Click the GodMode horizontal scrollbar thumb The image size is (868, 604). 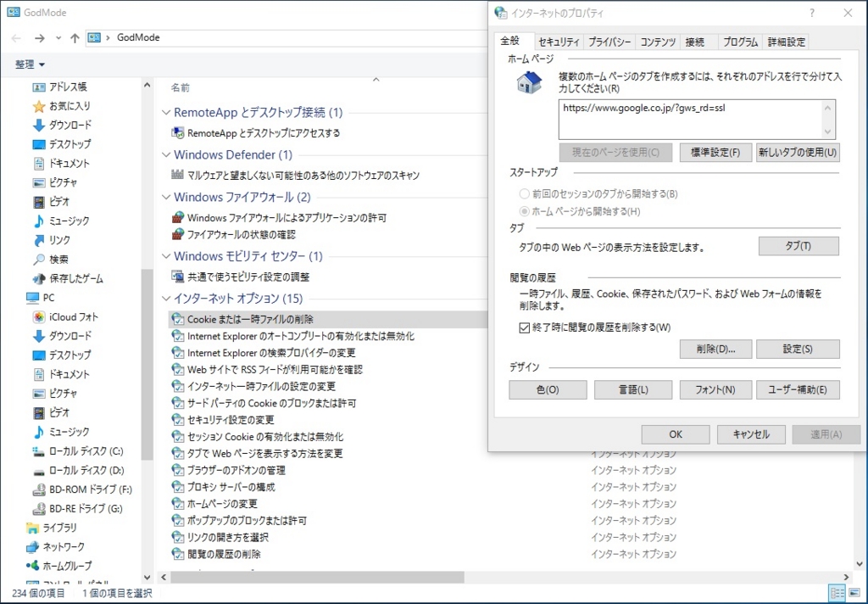pyautogui.click(x=317, y=578)
